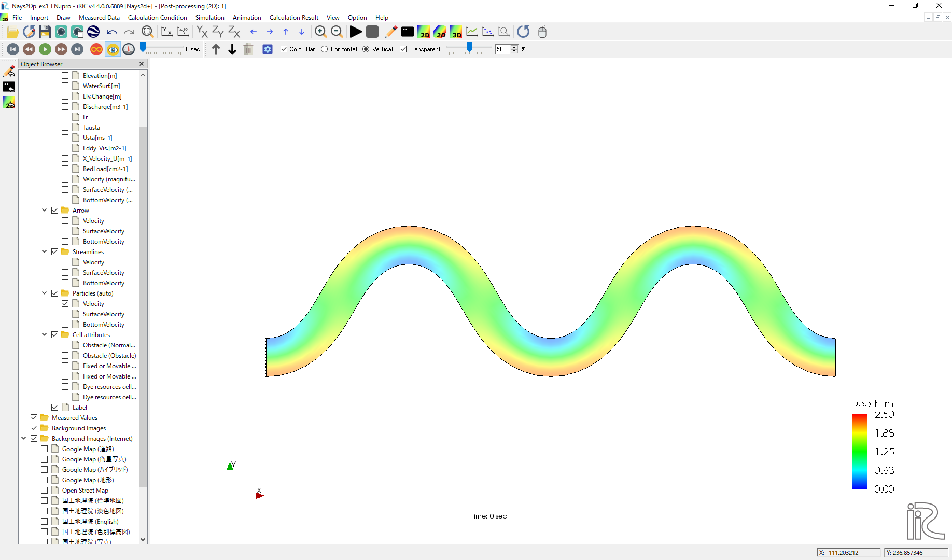Click Object Browser scroll down arrow
The height and width of the screenshot is (560, 952).
(143, 540)
